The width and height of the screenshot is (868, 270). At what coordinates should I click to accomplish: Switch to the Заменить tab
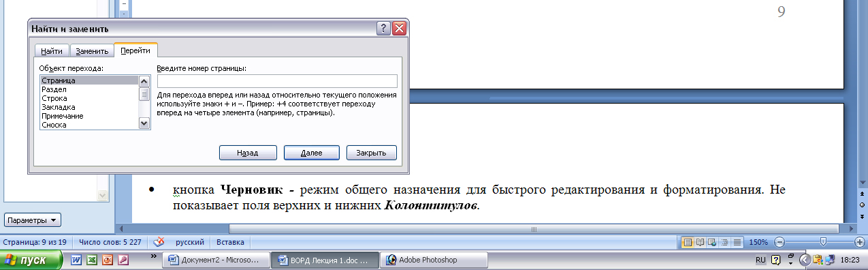[92, 51]
